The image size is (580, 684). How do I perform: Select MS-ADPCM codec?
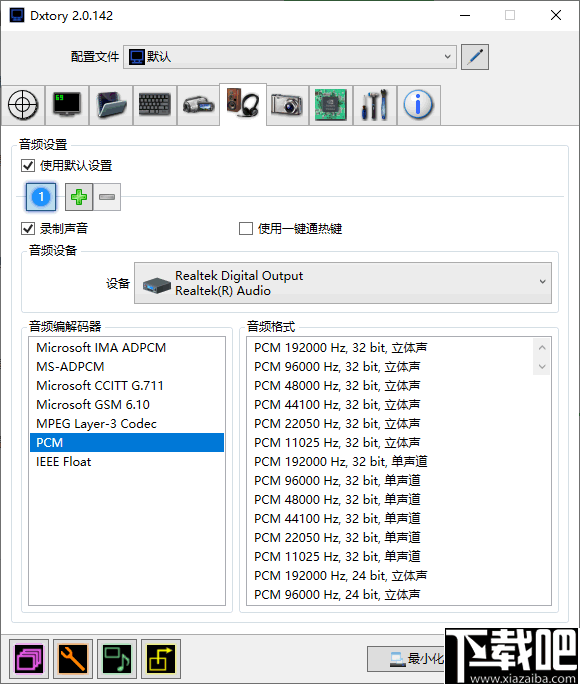tap(127, 366)
